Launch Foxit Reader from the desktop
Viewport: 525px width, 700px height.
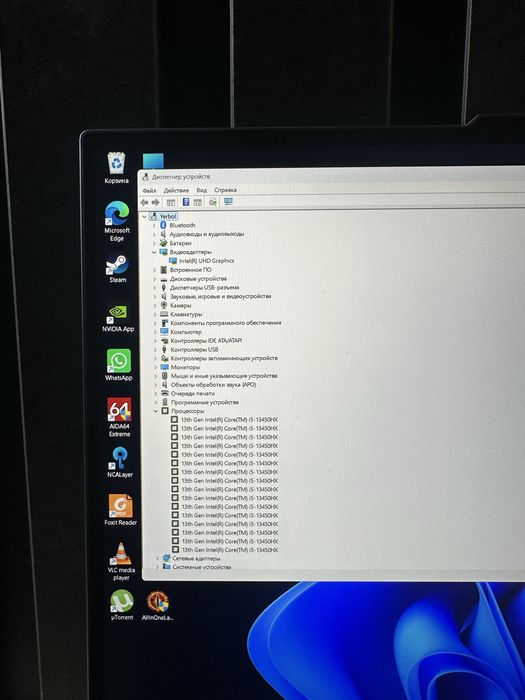[121, 510]
